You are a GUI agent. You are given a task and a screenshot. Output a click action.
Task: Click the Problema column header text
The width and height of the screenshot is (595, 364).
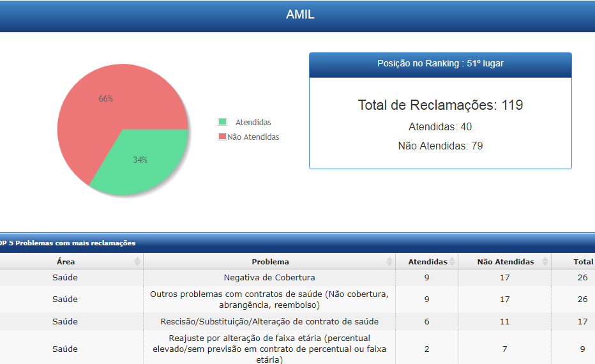click(270, 262)
